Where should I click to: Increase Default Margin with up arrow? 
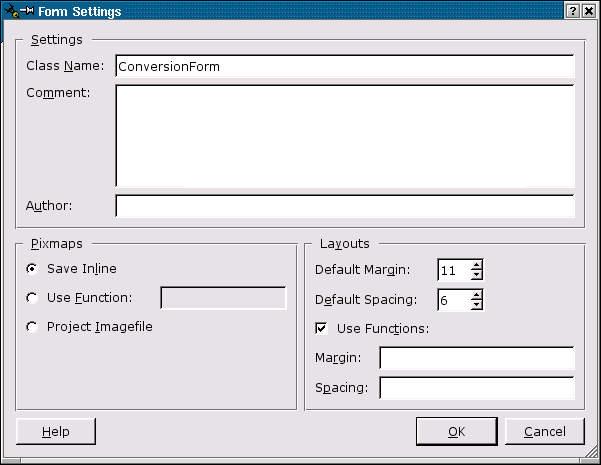click(477, 265)
